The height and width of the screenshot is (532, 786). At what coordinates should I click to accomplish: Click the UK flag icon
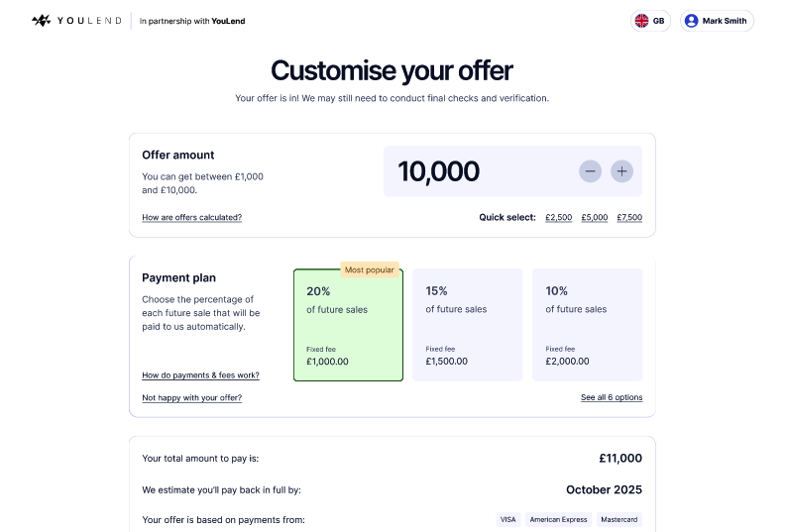pyautogui.click(x=641, y=21)
